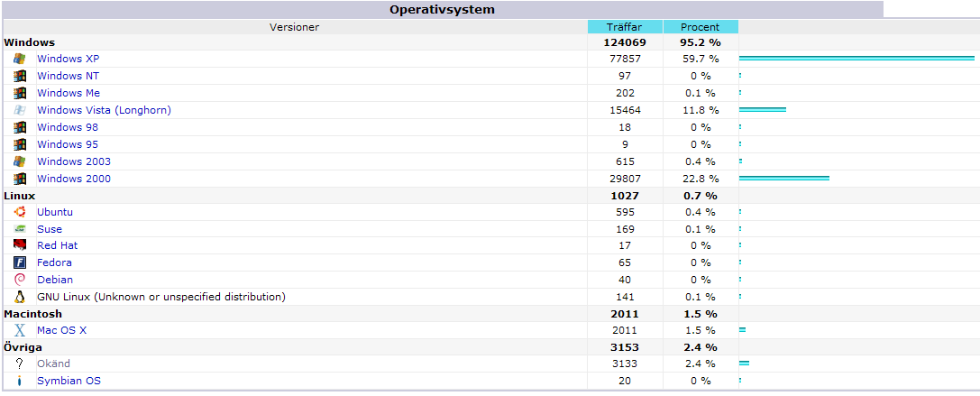This screenshot has height=396, width=980.
Task: Click the Träffar column header
Action: (x=625, y=27)
